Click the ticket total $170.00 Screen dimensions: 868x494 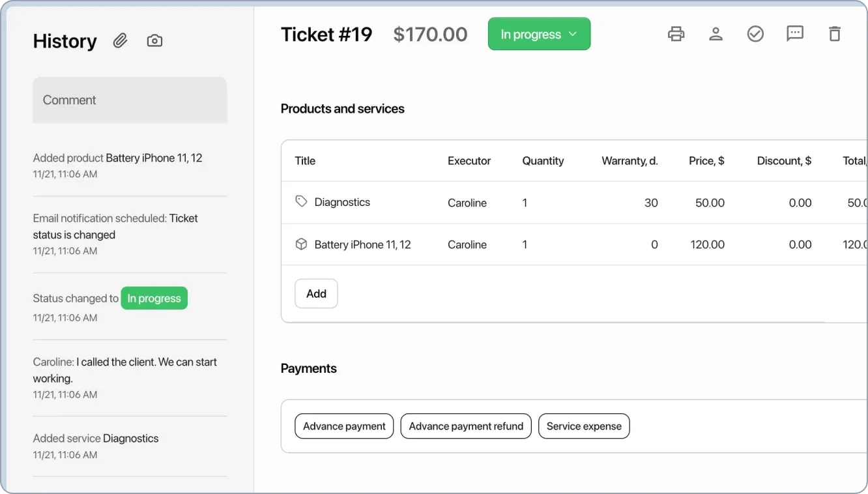tap(430, 34)
